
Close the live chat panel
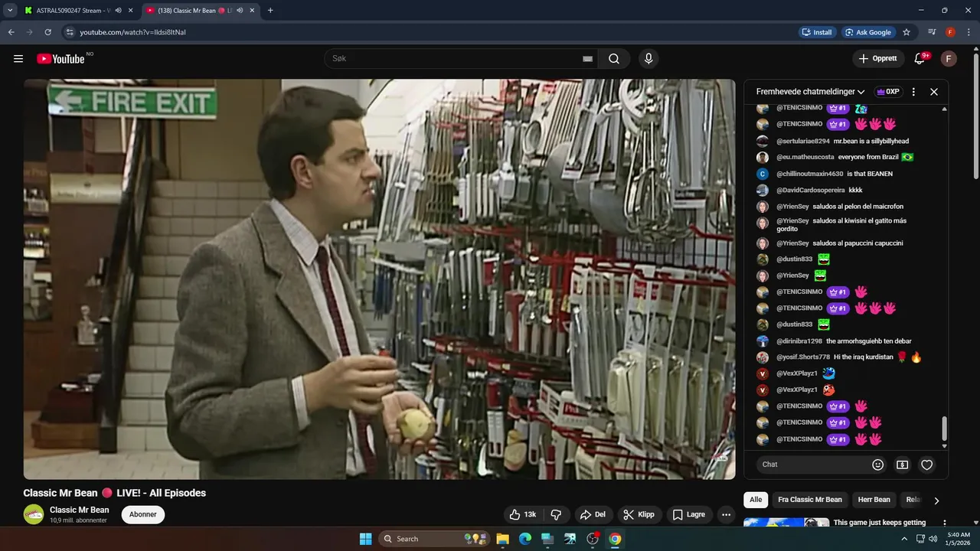[934, 92]
